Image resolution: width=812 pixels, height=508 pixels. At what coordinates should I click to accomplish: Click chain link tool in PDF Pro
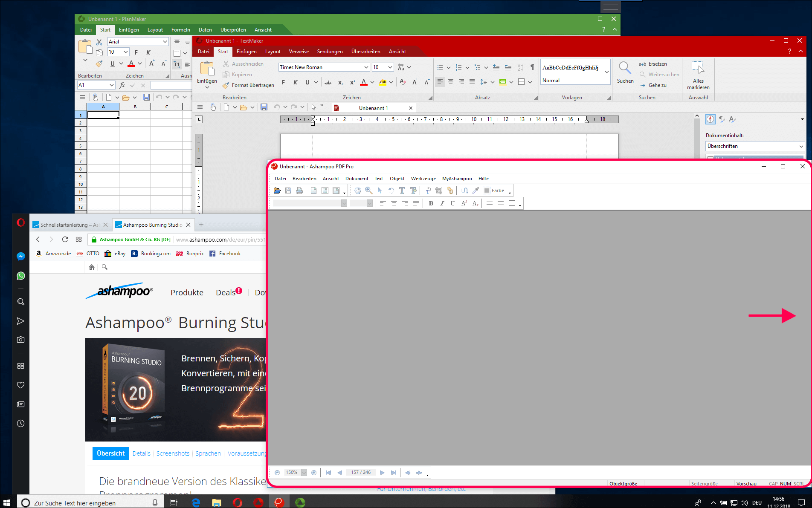pyautogui.click(x=450, y=190)
